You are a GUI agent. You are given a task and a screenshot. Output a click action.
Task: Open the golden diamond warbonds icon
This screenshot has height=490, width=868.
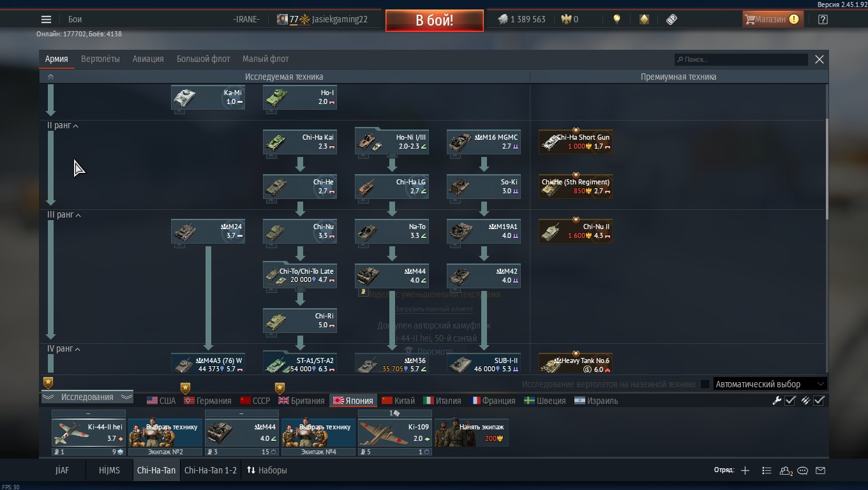click(644, 19)
